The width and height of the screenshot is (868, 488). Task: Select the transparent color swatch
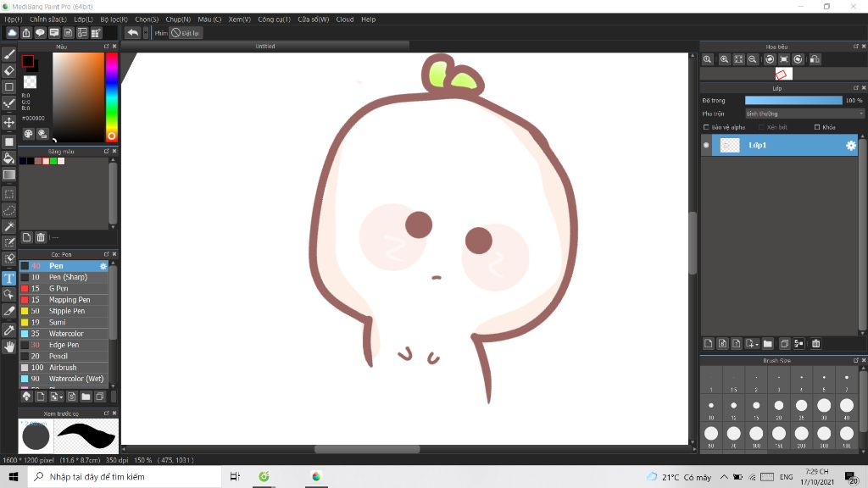coord(30,82)
